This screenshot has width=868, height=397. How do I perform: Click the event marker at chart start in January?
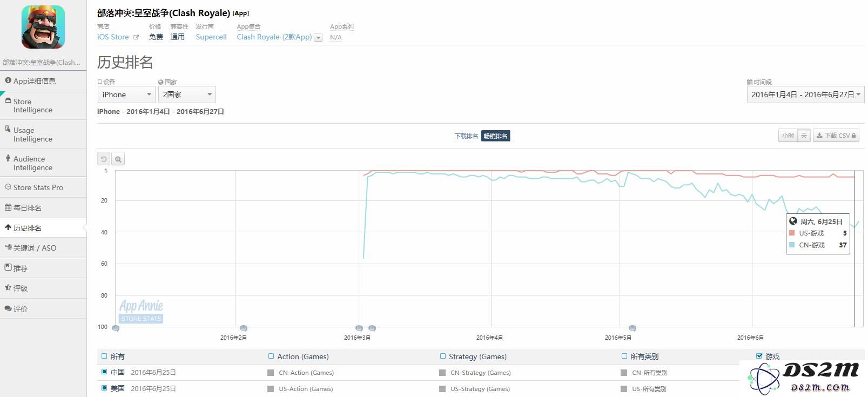[x=116, y=328]
